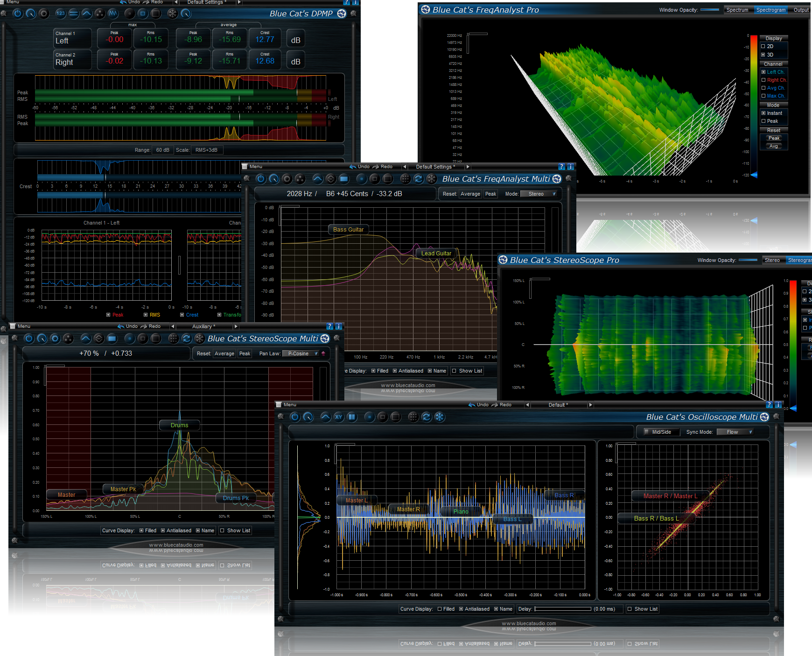Switch to Stereo tab in StereoScope Pro
This screenshot has height=656, width=812.
coord(772,260)
